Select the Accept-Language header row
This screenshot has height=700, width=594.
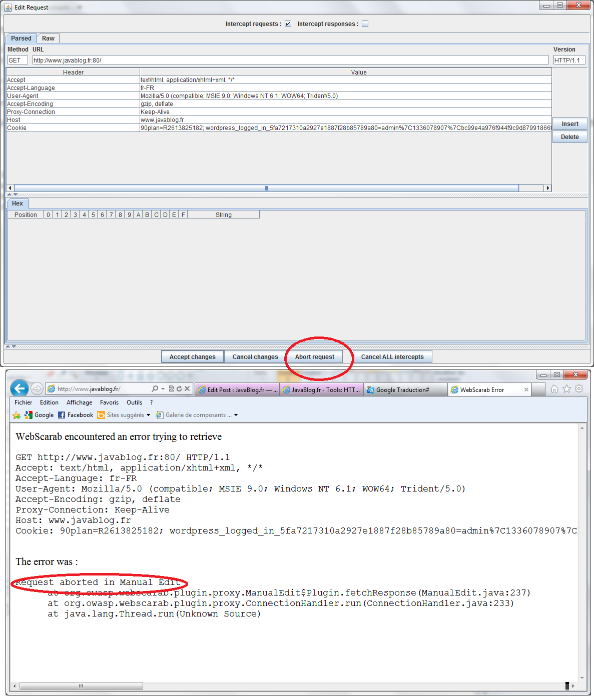coord(279,88)
